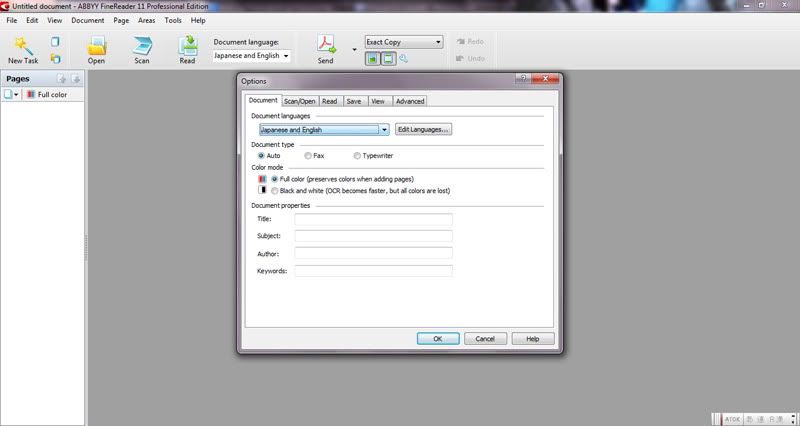800x426 pixels.
Task: Click the Author input field
Action: point(373,254)
